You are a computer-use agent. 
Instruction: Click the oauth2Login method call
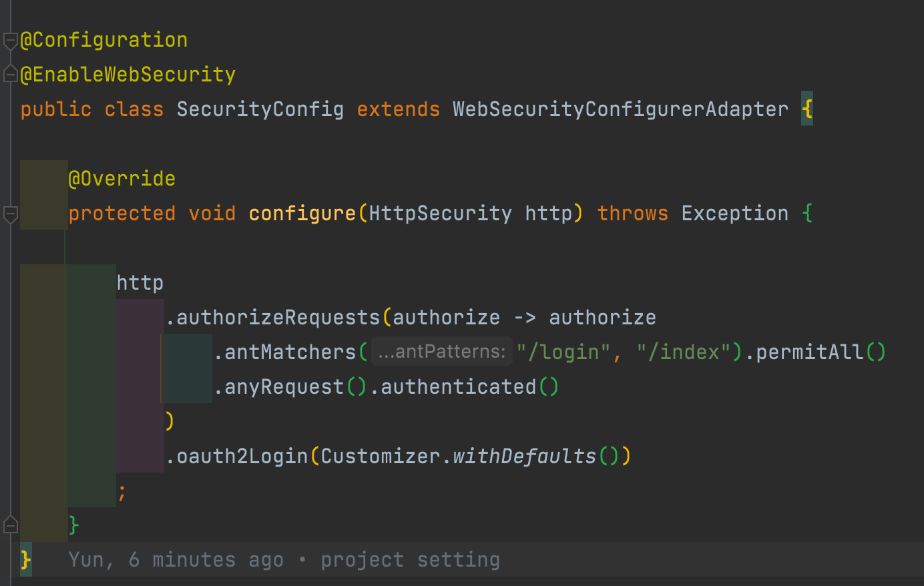pyautogui.click(x=242, y=457)
